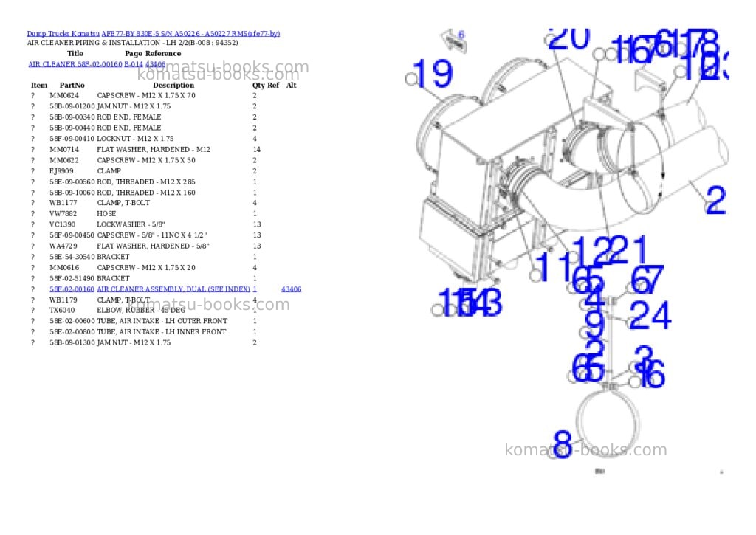The image size is (756, 535).
Task: Select part number 58B-09-01300
Action: coord(72,342)
